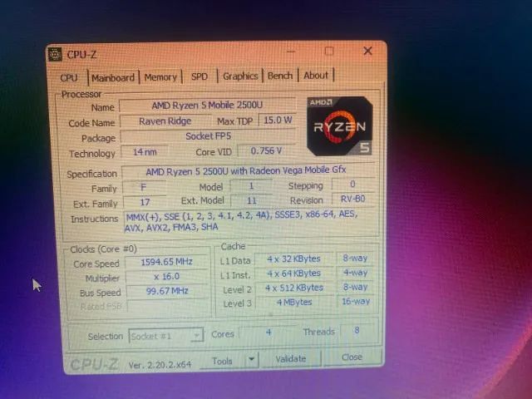Click the Level 3 value 4 MBytes
Image resolution: width=532 pixels, height=399 pixels.
tap(294, 302)
